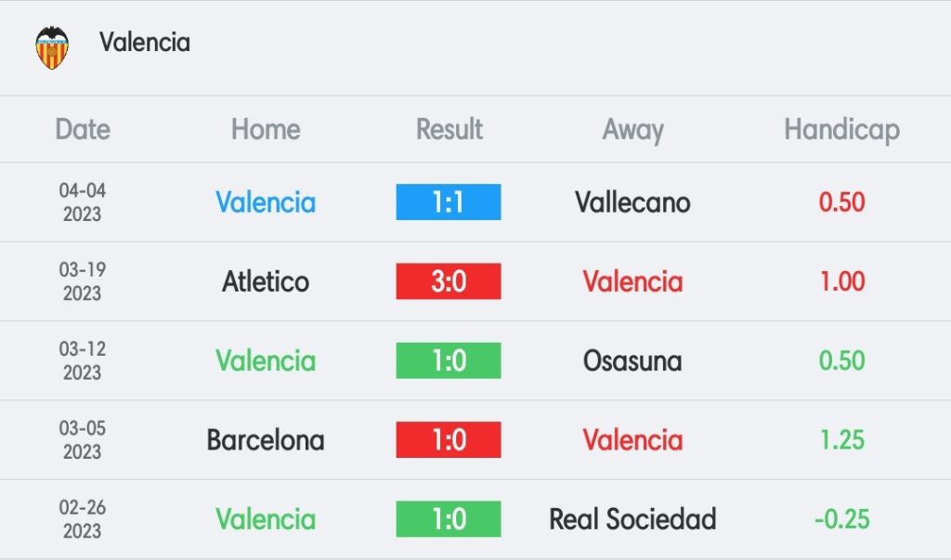951x560 pixels.
Task: Click the 1.00 handicap value
Action: coord(841,281)
